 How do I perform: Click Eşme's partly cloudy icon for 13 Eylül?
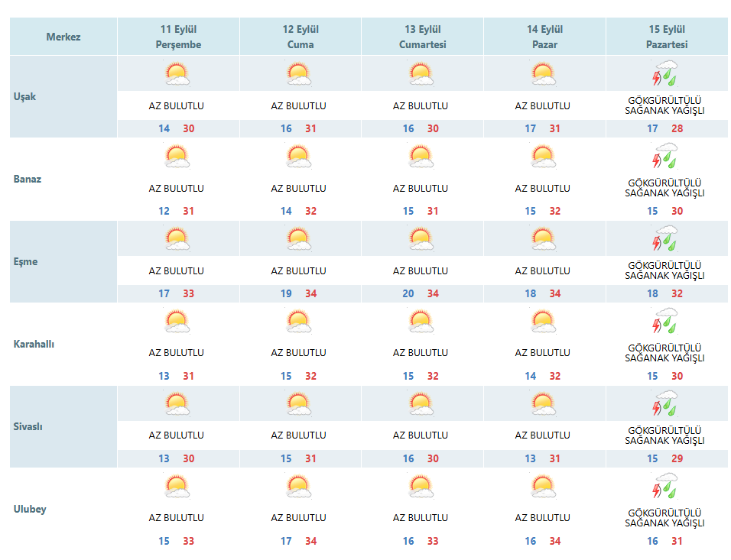(x=421, y=239)
